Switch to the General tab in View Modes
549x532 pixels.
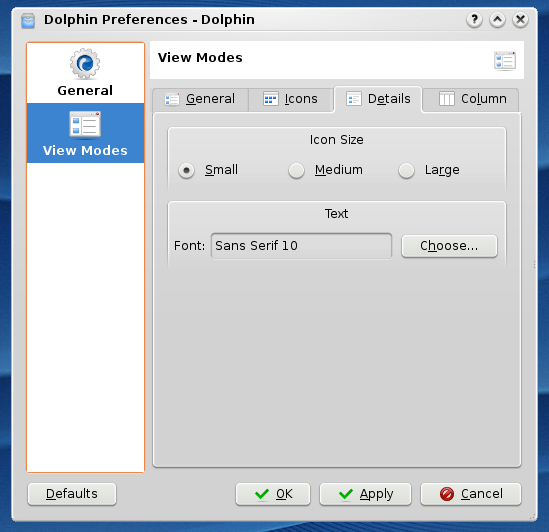pos(200,99)
